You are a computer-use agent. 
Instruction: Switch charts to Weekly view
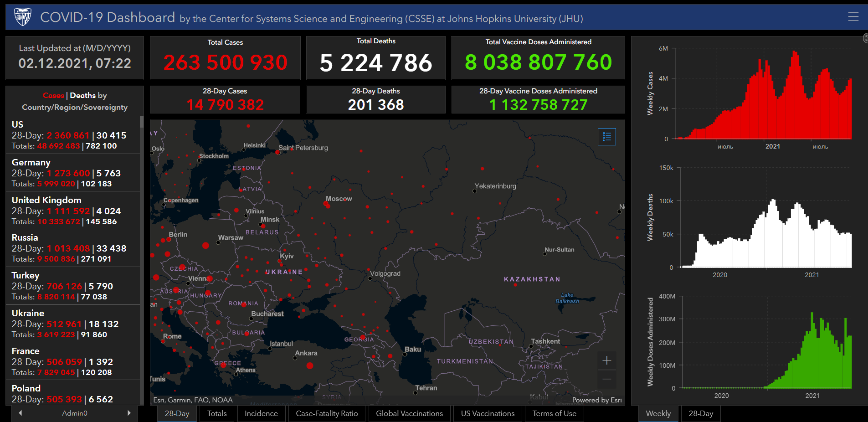click(x=658, y=413)
